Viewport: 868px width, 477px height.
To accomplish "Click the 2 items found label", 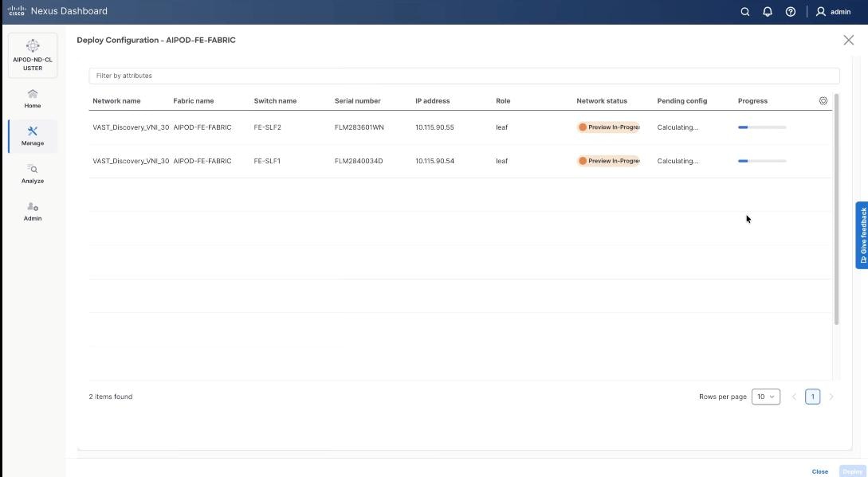I will [111, 397].
